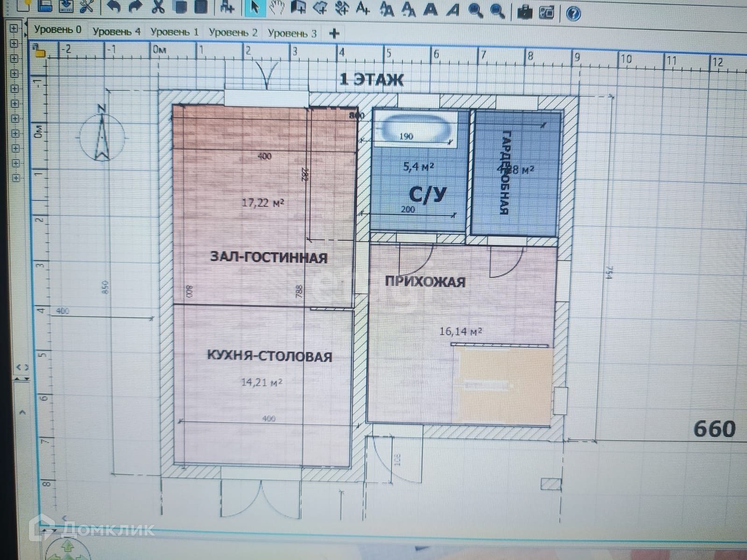Select the vertical ГАРДЕРОБНАЯ label
The height and width of the screenshot is (560, 747).
(x=505, y=172)
